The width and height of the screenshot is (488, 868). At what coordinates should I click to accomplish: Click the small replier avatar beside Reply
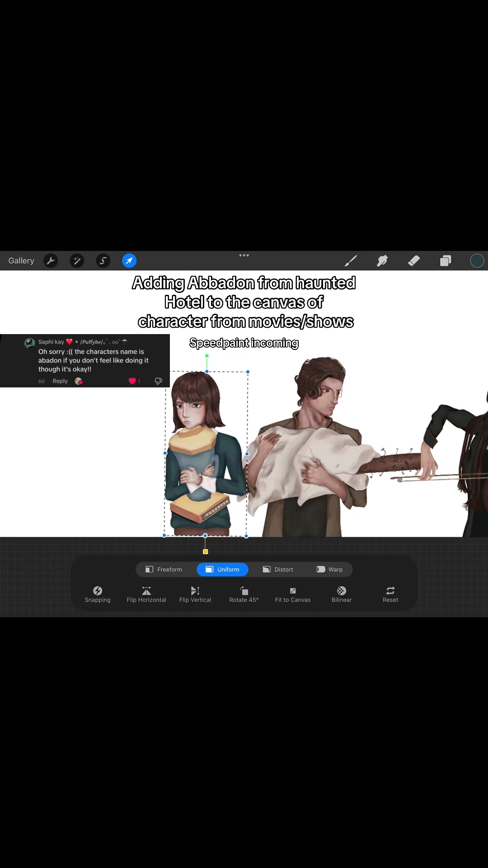point(79,381)
